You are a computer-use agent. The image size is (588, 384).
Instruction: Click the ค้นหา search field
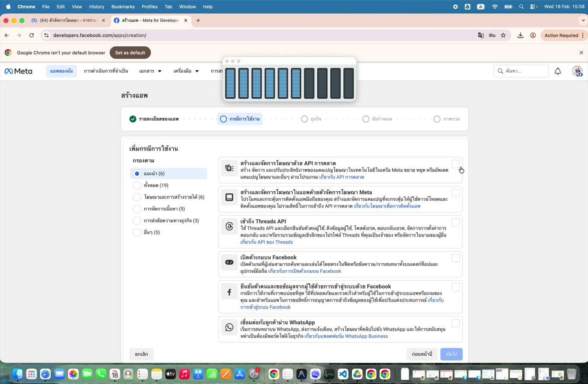tap(521, 71)
